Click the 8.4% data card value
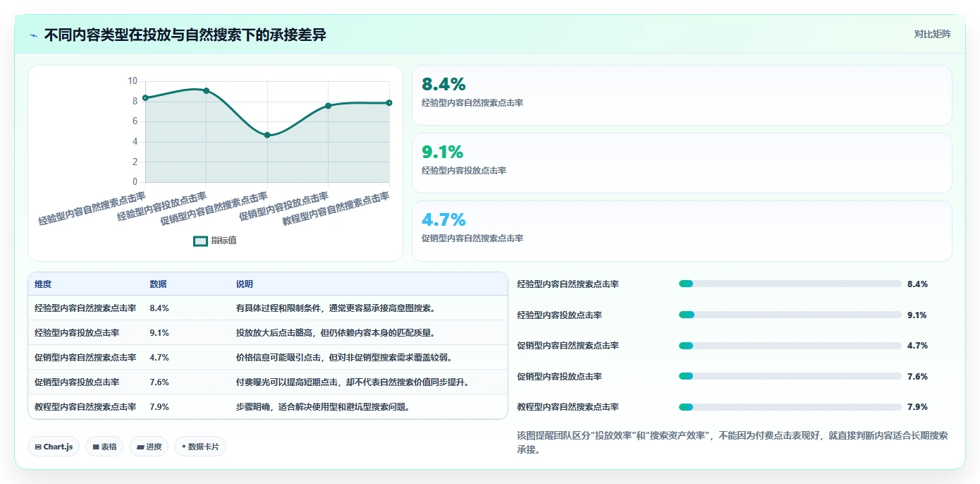The width and height of the screenshot is (980, 484). click(443, 85)
